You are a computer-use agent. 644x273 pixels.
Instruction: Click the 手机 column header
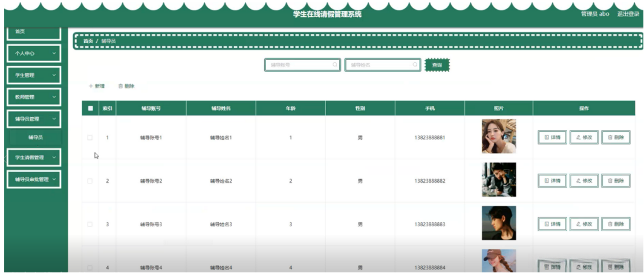(x=429, y=108)
